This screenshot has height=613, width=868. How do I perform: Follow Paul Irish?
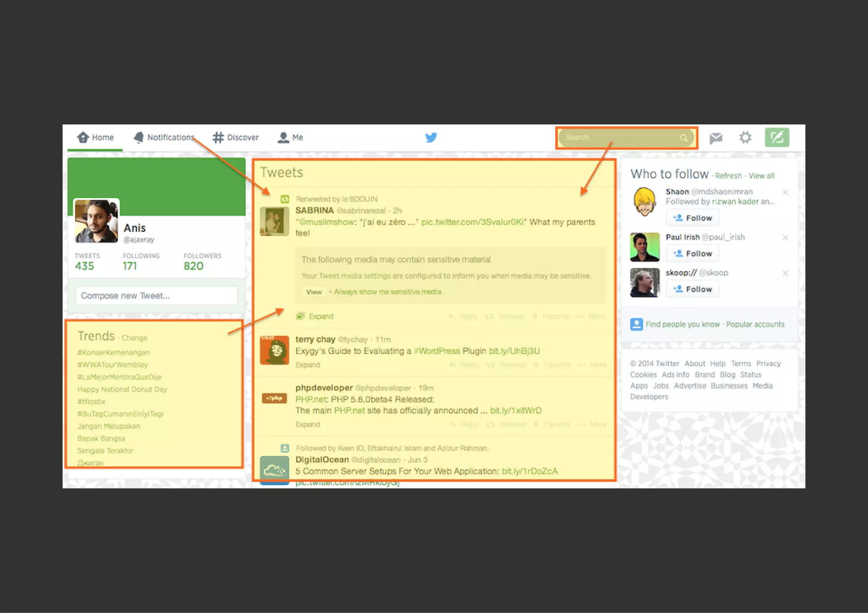692,253
